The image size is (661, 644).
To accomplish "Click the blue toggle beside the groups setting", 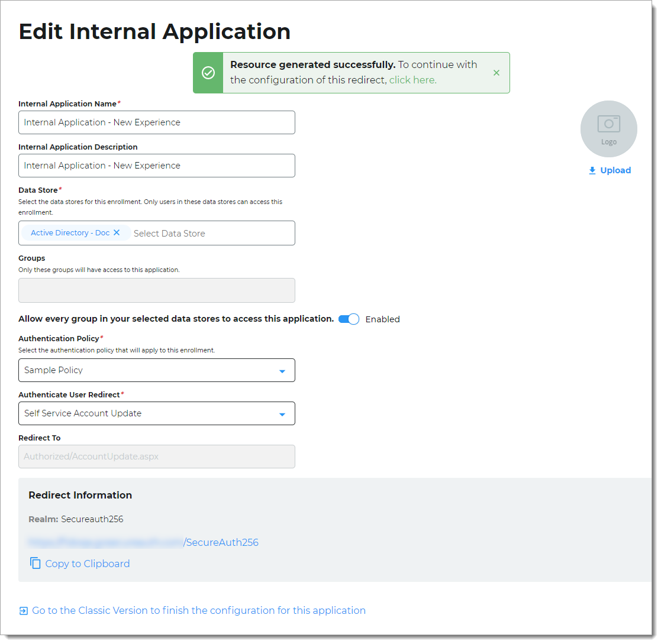I will point(349,319).
